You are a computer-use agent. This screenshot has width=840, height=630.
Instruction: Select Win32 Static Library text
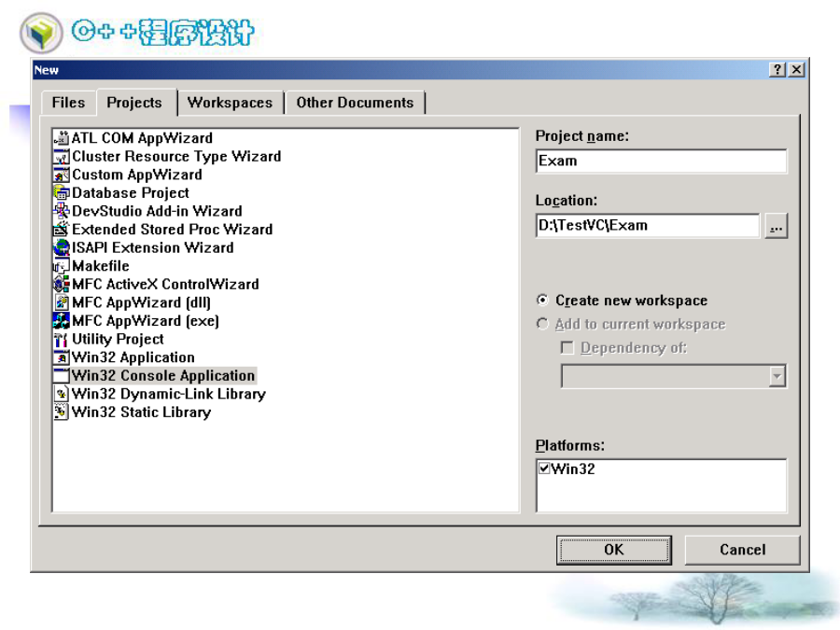click(x=142, y=412)
